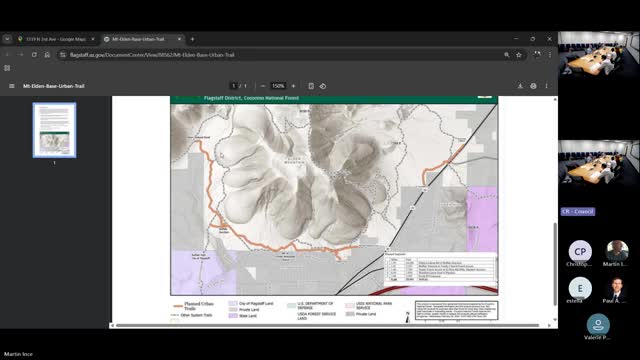The width and height of the screenshot is (640, 360).
Task: Click the City of Flagstaff Land legend swatch
Action: (x=233, y=303)
